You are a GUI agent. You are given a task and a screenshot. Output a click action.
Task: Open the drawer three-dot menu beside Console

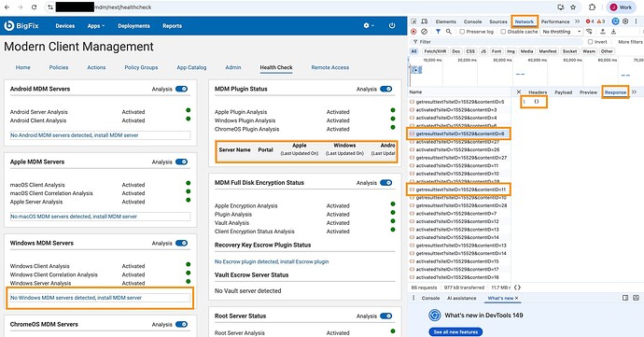coord(413,298)
